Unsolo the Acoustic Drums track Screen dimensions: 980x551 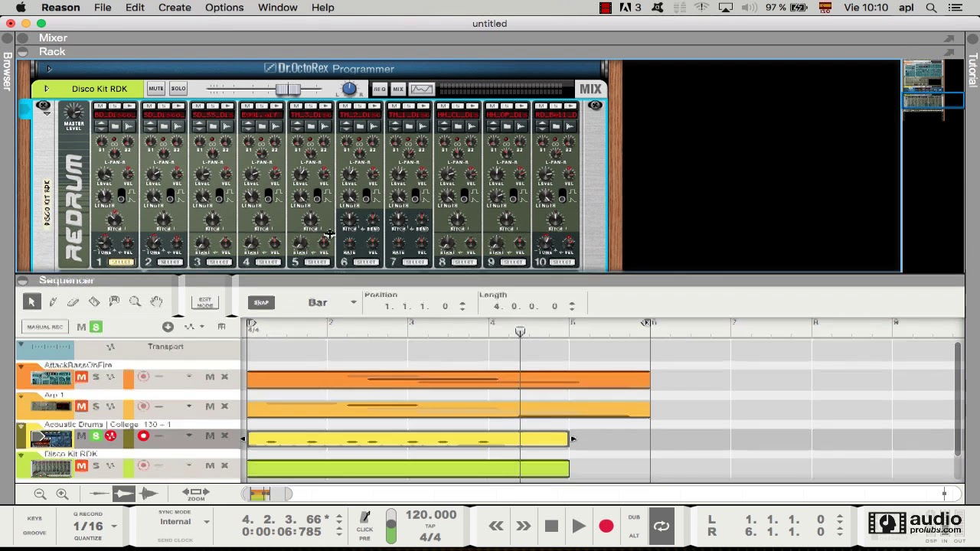pyautogui.click(x=96, y=436)
